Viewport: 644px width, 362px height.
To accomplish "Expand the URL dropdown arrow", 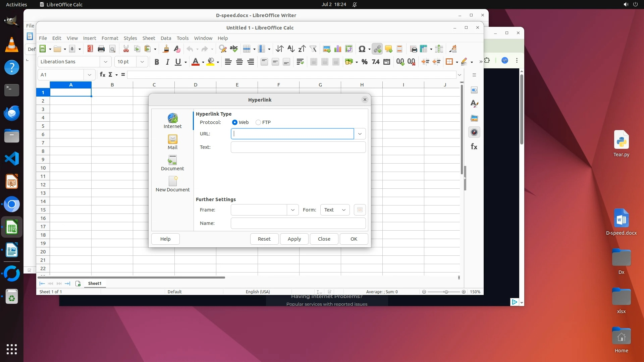I will [360, 134].
